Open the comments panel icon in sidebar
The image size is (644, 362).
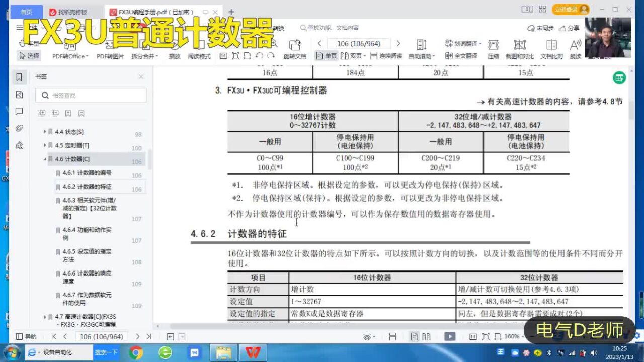click(19, 111)
